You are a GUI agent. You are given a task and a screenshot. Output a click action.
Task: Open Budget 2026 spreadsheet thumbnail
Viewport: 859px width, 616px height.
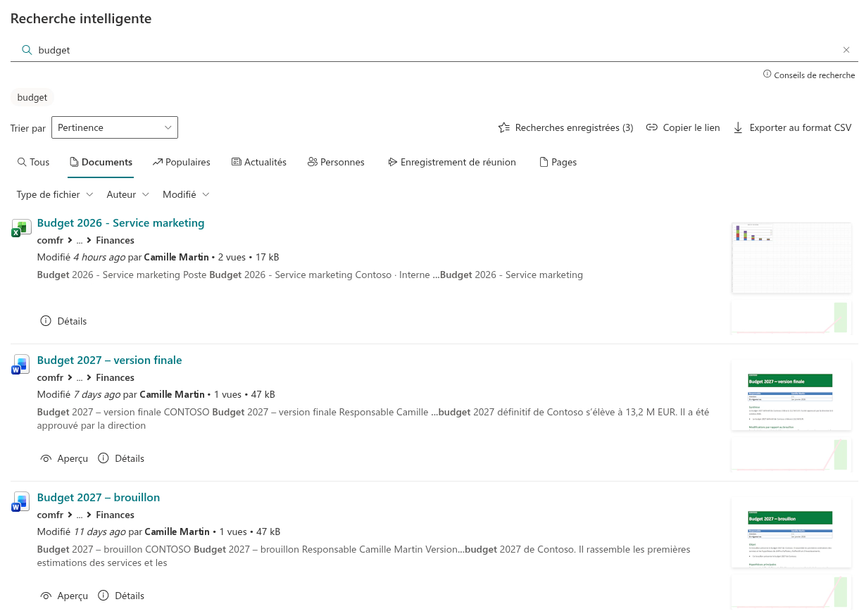pos(791,258)
